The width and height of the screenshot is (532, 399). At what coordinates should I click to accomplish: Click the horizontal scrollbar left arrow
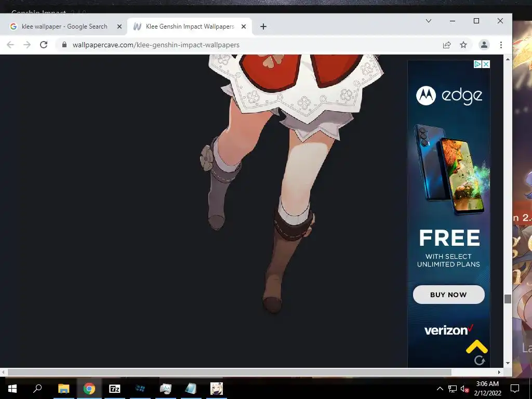(x=4, y=372)
